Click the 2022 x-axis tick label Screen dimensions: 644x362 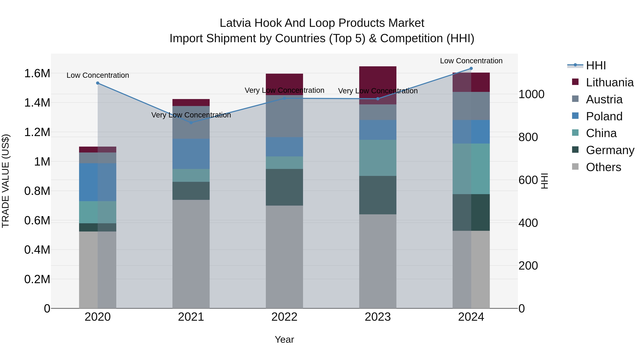point(284,317)
